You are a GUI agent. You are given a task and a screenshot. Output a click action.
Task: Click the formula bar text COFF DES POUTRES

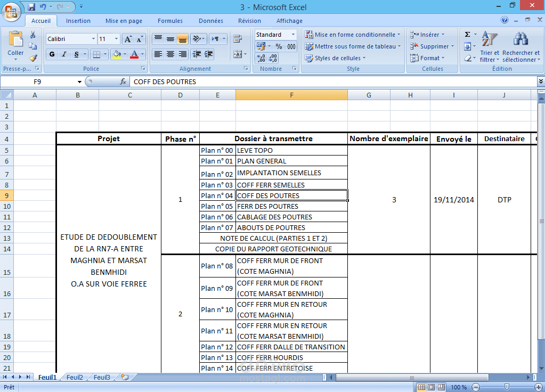click(x=165, y=81)
